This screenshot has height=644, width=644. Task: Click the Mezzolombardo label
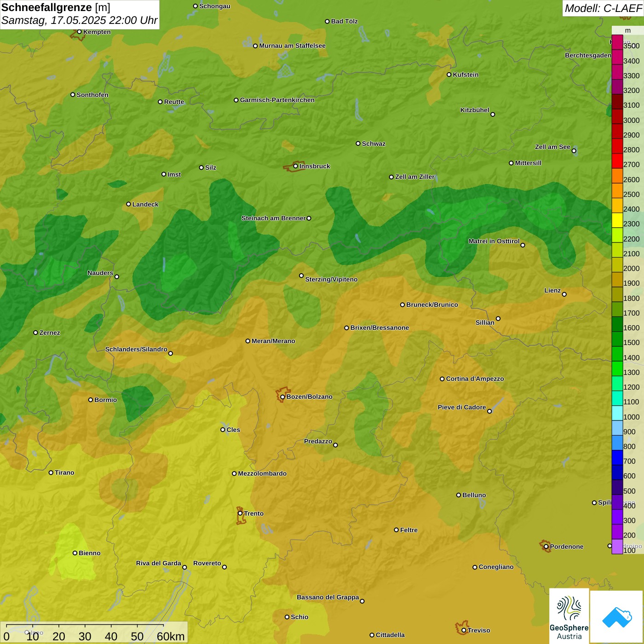click(262, 473)
